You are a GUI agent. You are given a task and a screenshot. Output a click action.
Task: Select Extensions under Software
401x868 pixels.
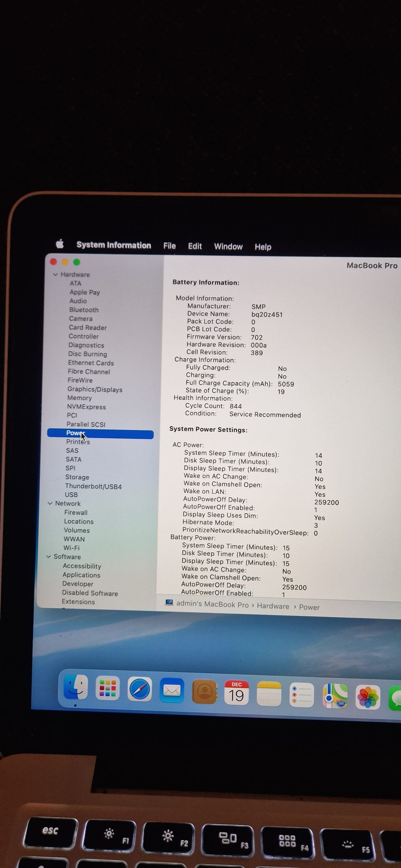[78, 602]
